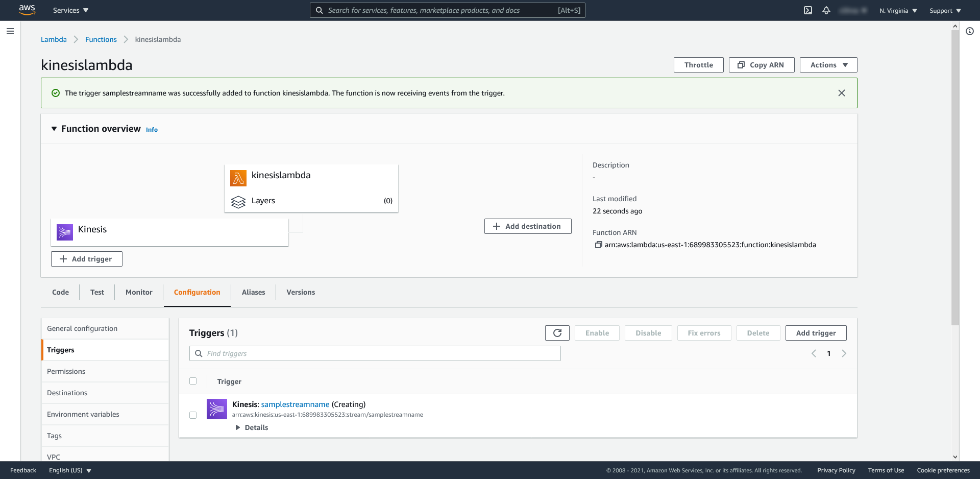The height and width of the screenshot is (479, 980).
Task: Click the green success check icon
Action: [56, 93]
